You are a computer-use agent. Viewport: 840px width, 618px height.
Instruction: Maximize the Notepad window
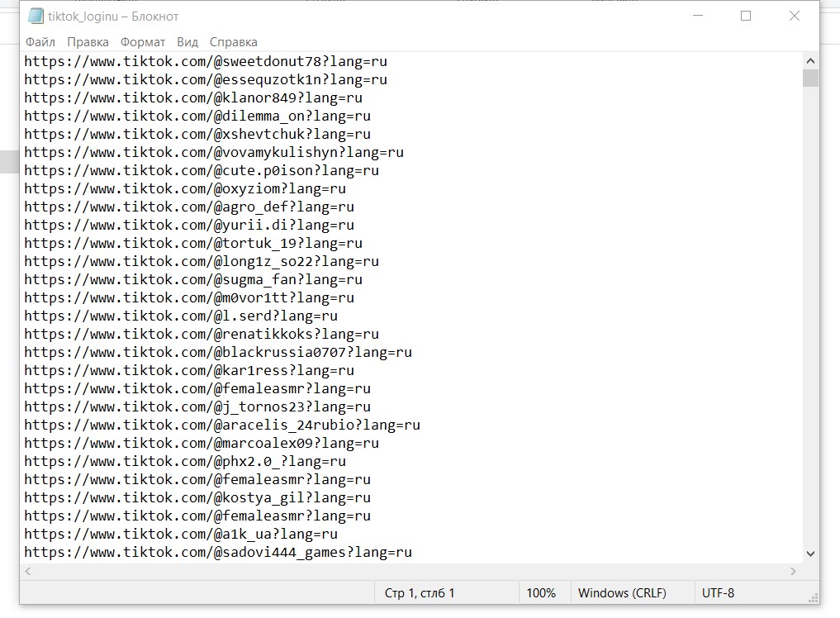click(746, 16)
